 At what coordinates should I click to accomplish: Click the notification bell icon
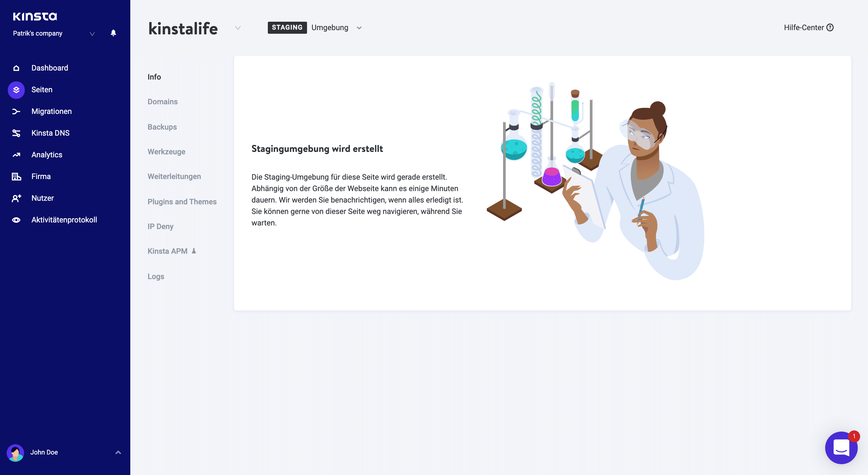click(113, 33)
